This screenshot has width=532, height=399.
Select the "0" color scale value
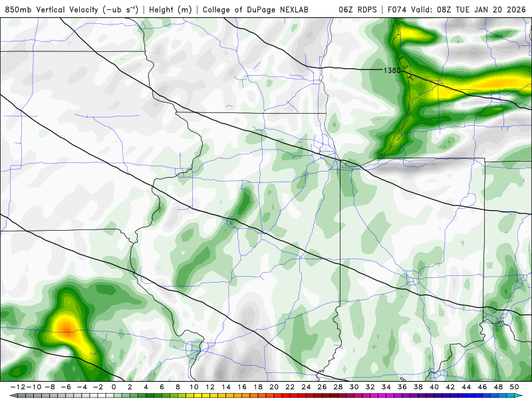click(x=114, y=387)
